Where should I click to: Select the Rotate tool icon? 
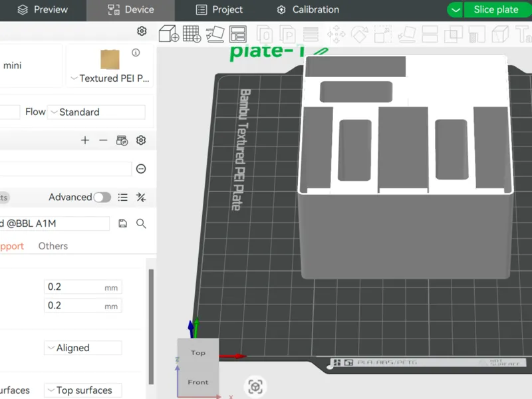[359, 35]
